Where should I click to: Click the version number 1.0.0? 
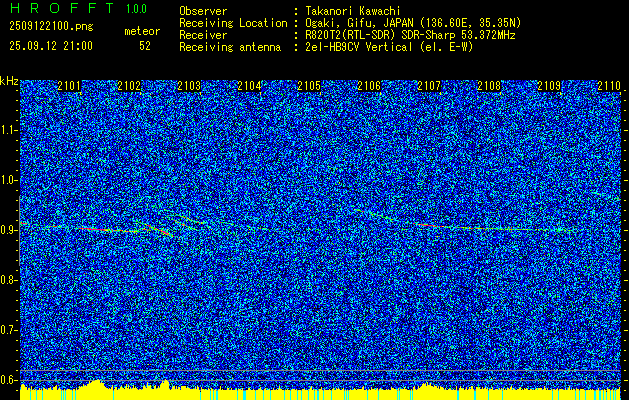click(x=136, y=9)
